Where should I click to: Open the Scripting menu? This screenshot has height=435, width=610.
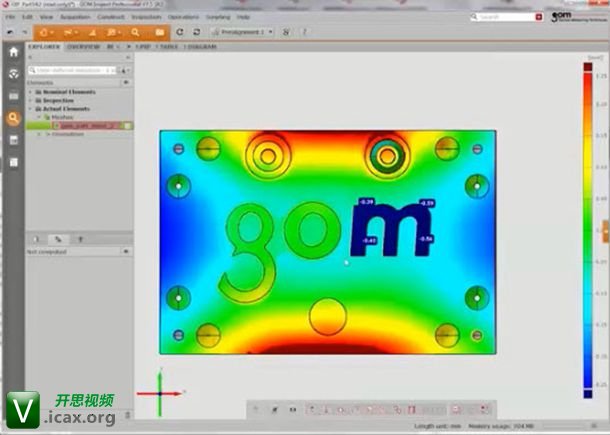point(218,17)
